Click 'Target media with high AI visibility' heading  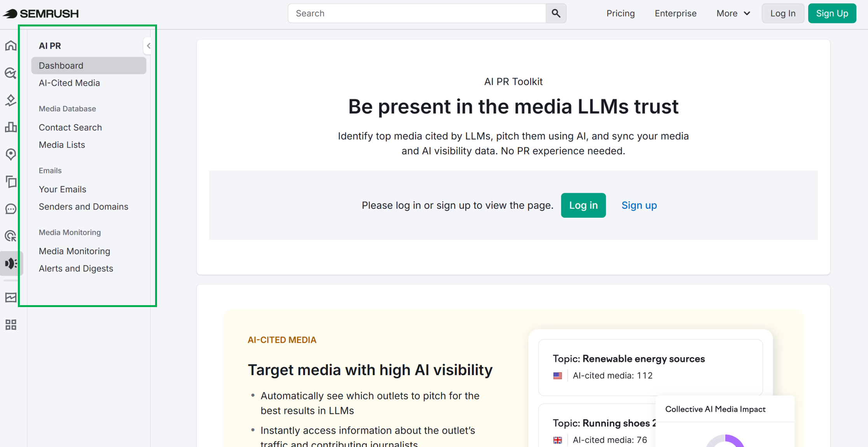370,370
